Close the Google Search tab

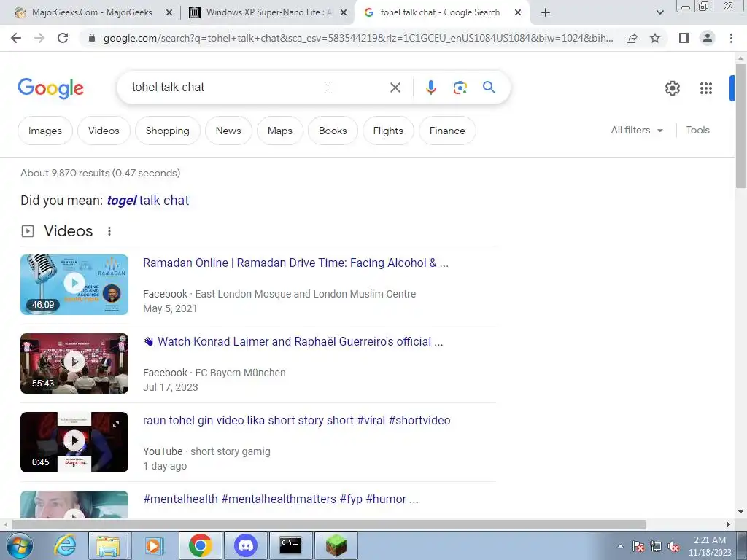tap(518, 13)
